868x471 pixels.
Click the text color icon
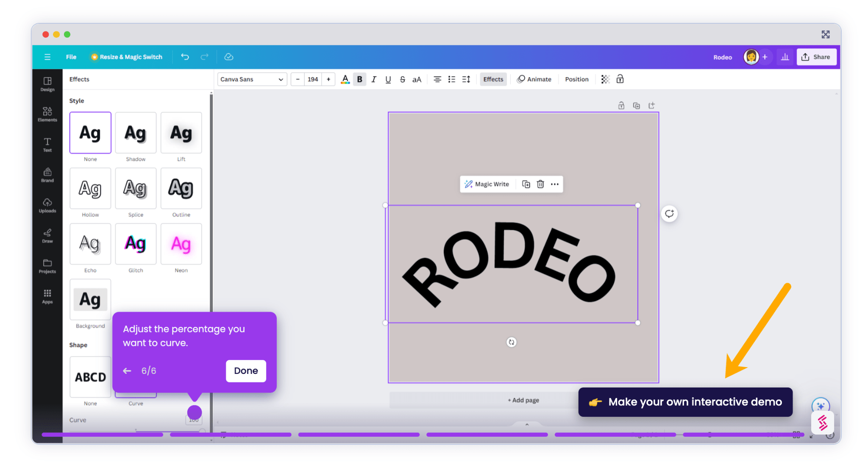345,79
